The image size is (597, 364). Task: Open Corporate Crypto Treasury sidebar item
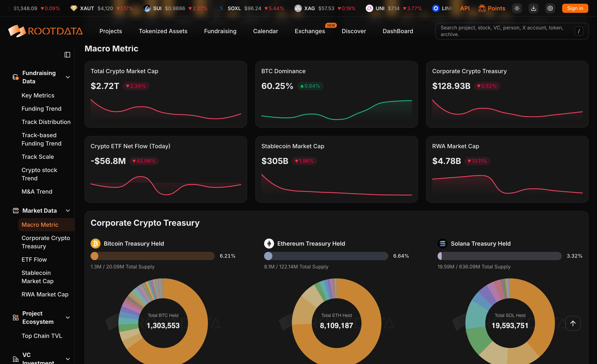point(46,242)
